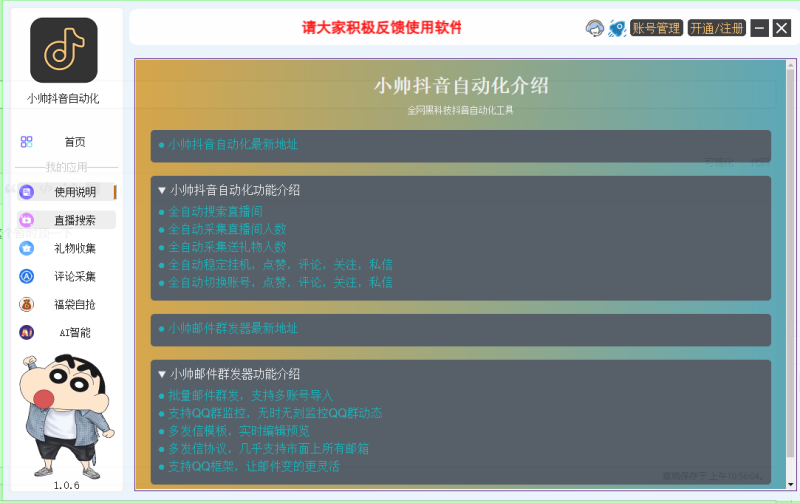Click 全自动采集直播间人数 item
800x503 pixels.
[227, 229]
